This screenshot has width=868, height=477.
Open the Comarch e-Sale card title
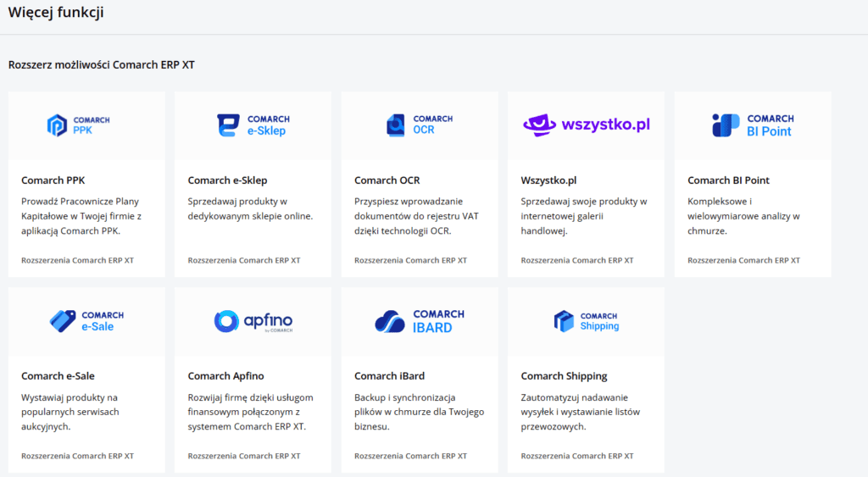tap(58, 375)
